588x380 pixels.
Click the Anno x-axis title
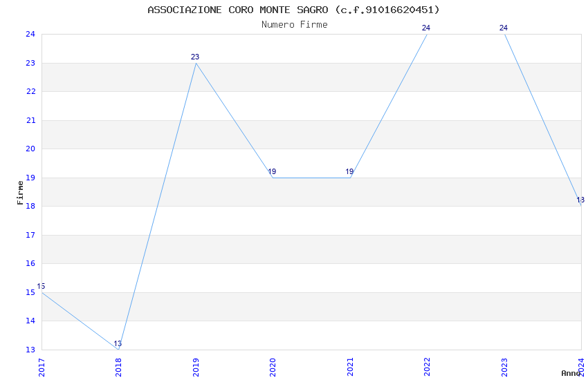click(571, 373)
